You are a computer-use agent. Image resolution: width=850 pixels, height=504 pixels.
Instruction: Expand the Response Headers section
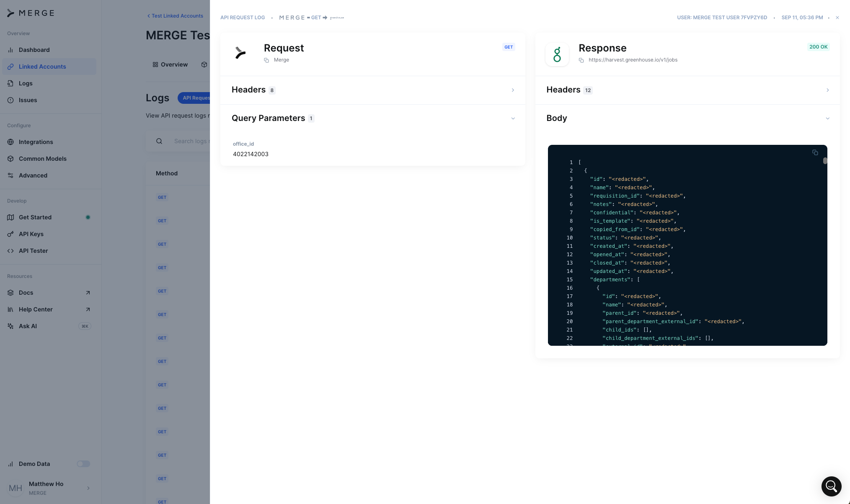click(x=827, y=90)
